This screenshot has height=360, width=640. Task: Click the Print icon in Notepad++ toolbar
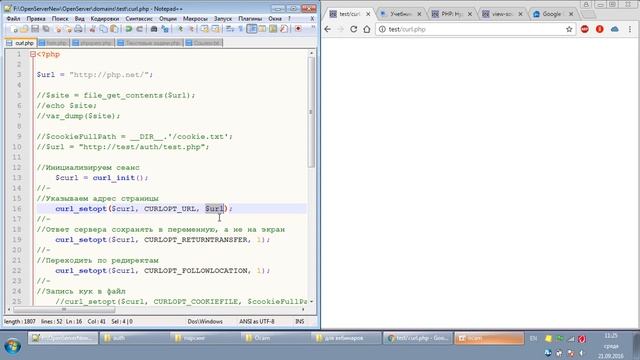pyautogui.click(x=78, y=29)
